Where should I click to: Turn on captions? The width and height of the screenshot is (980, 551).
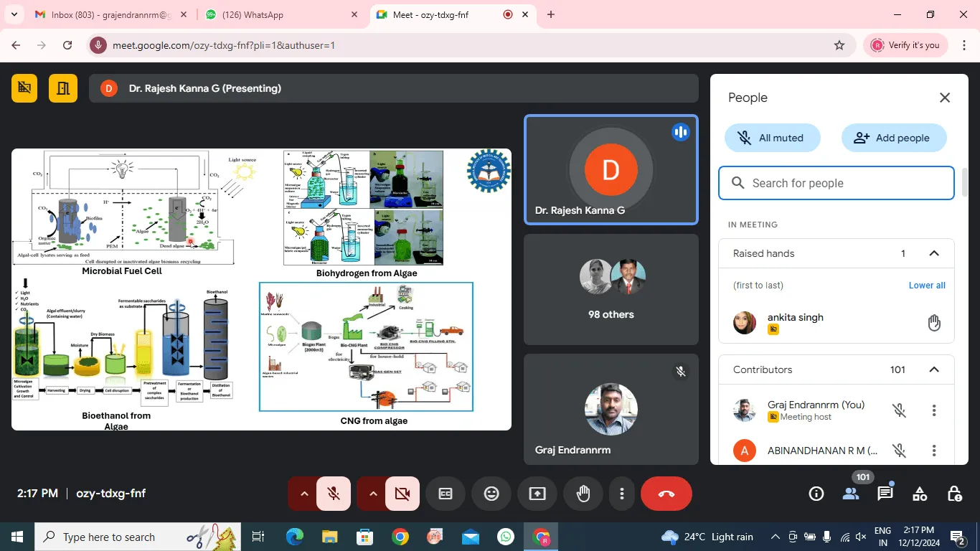pos(446,494)
